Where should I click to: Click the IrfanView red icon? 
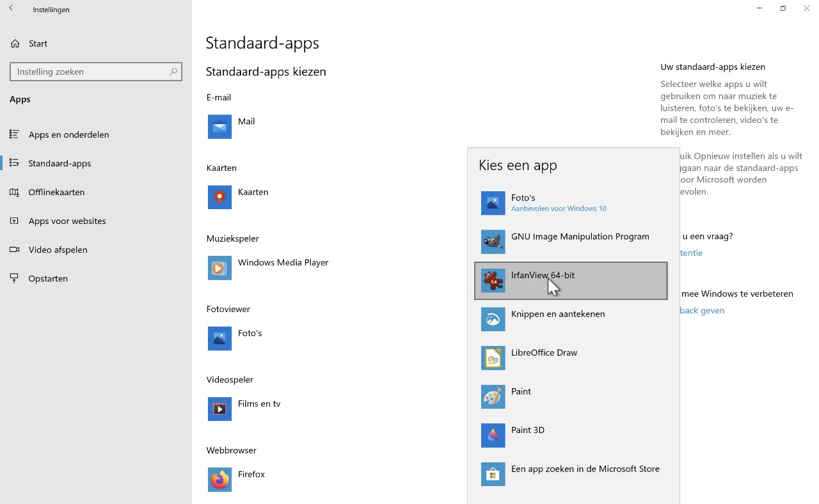point(493,281)
